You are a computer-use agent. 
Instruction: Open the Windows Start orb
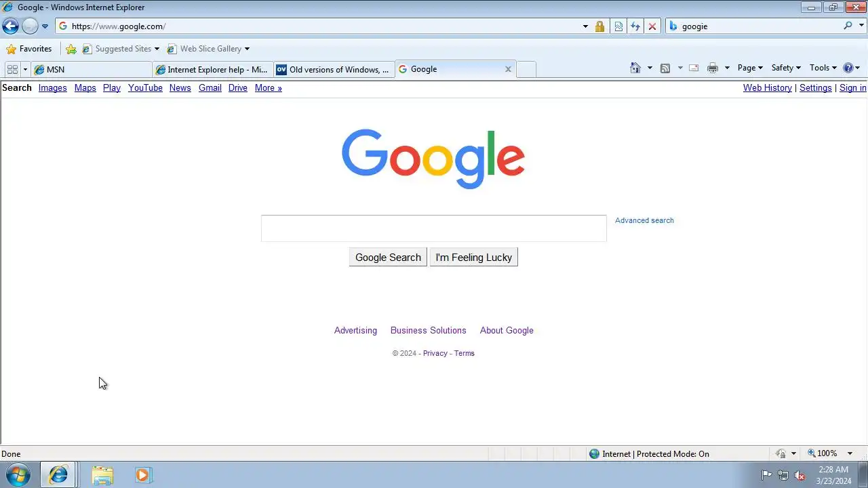pyautogui.click(x=18, y=475)
